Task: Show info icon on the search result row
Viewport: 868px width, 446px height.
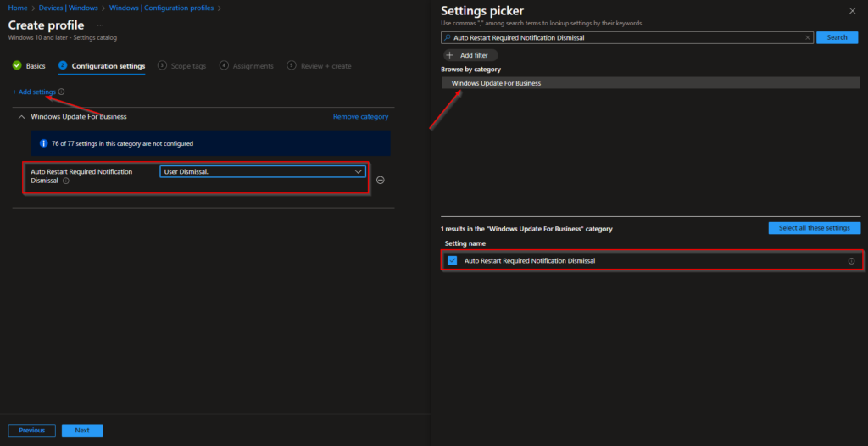Action: pyautogui.click(x=851, y=261)
